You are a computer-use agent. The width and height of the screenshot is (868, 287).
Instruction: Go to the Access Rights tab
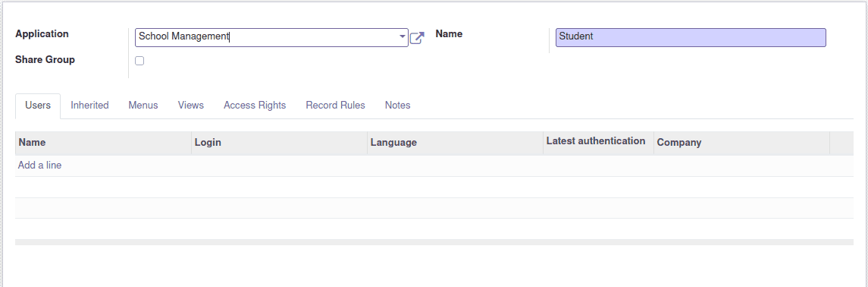pos(255,106)
